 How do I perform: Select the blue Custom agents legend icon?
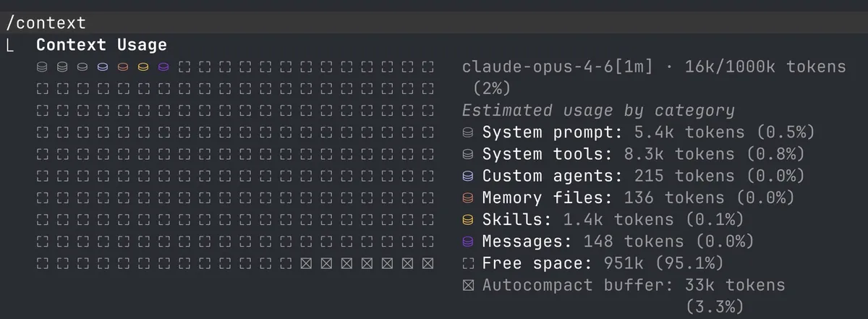pos(468,176)
